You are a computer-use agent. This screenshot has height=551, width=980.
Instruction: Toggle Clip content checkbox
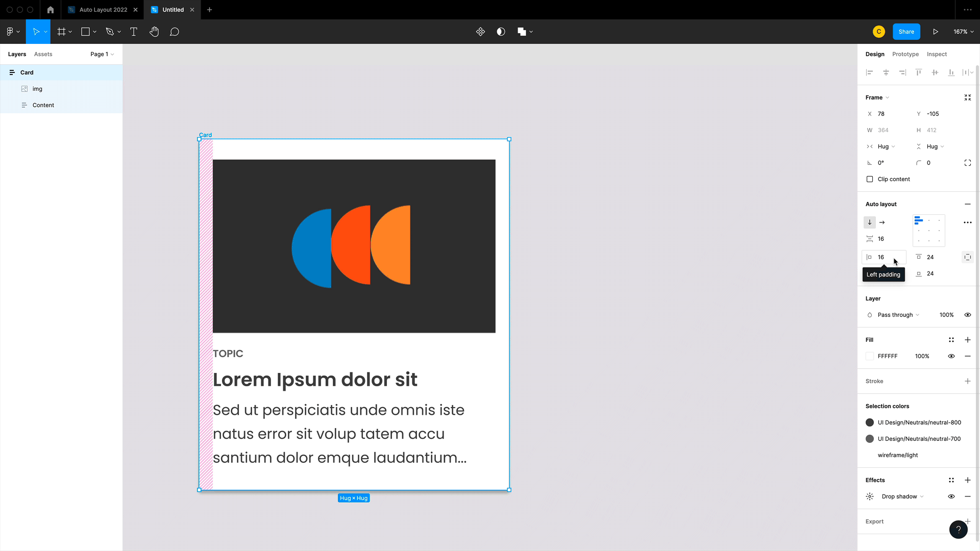coord(870,179)
